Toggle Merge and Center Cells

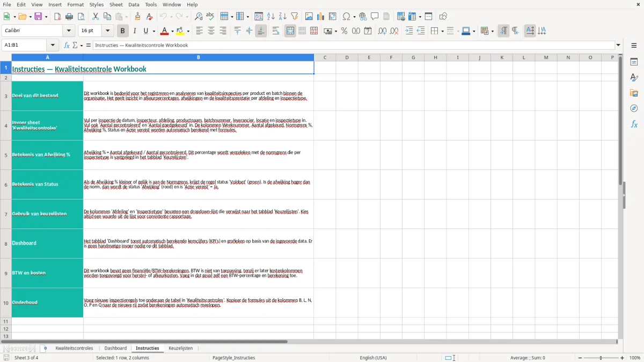click(290, 31)
